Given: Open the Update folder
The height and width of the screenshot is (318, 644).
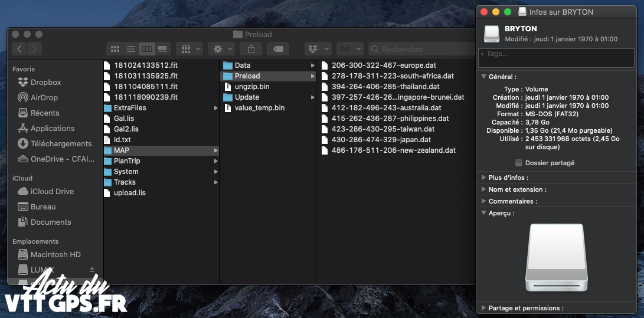Looking at the screenshot, I should (x=268, y=97).
